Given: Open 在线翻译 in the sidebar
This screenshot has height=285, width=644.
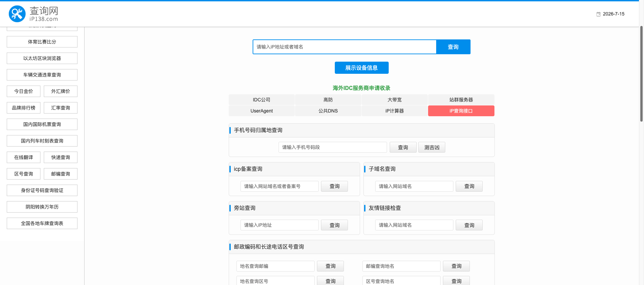Looking at the screenshot, I should (x=24, y=157).
